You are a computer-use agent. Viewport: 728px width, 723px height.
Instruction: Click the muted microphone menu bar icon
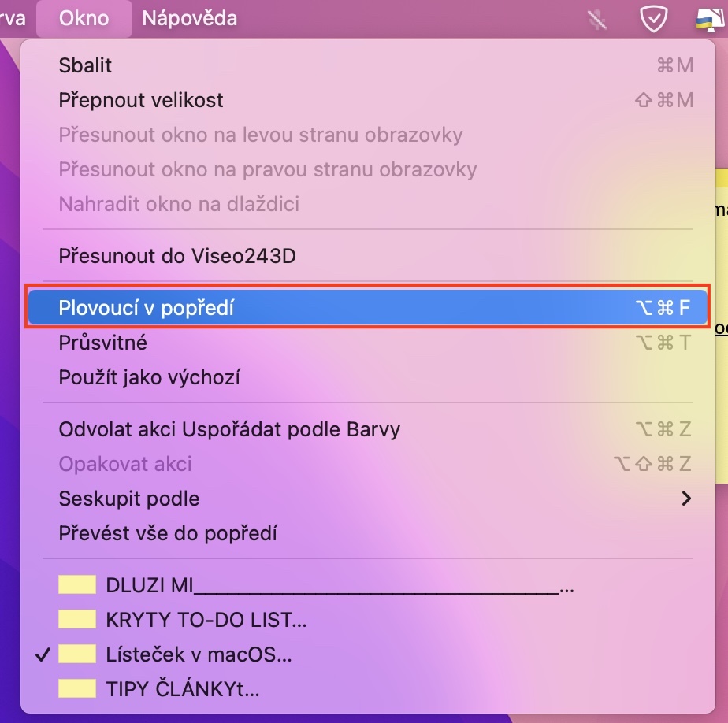pos(598,20)
